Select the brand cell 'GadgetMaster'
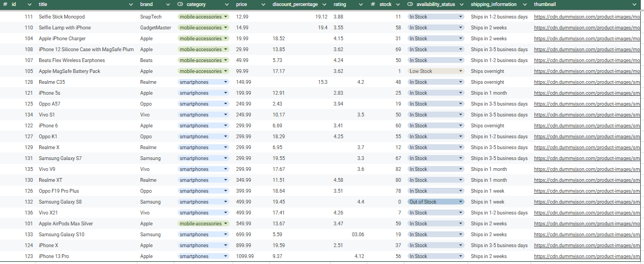 click(x=156, y=28)
